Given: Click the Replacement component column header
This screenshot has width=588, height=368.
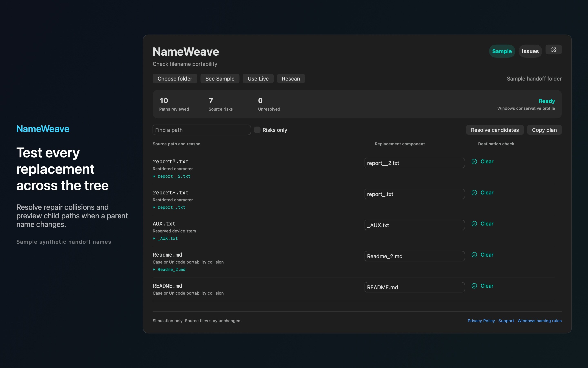Looking at the screenshot, I should pyautogui.click(x=400, y=144).
